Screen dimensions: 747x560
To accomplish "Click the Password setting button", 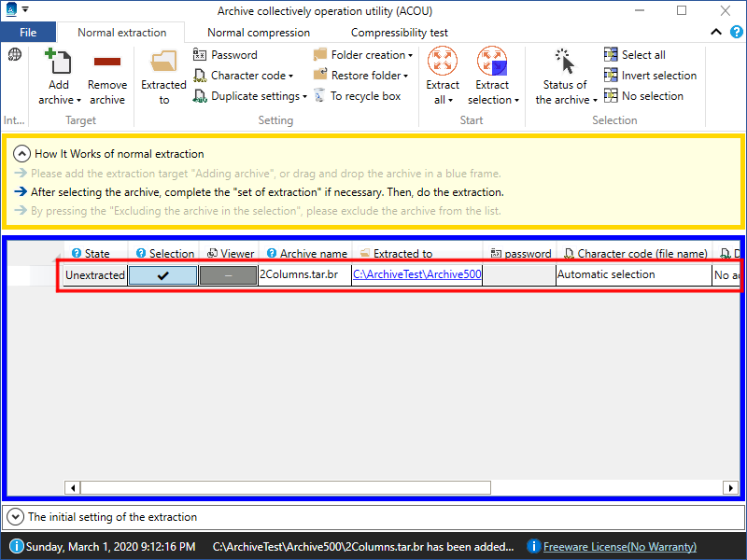I will click(225, 55).
